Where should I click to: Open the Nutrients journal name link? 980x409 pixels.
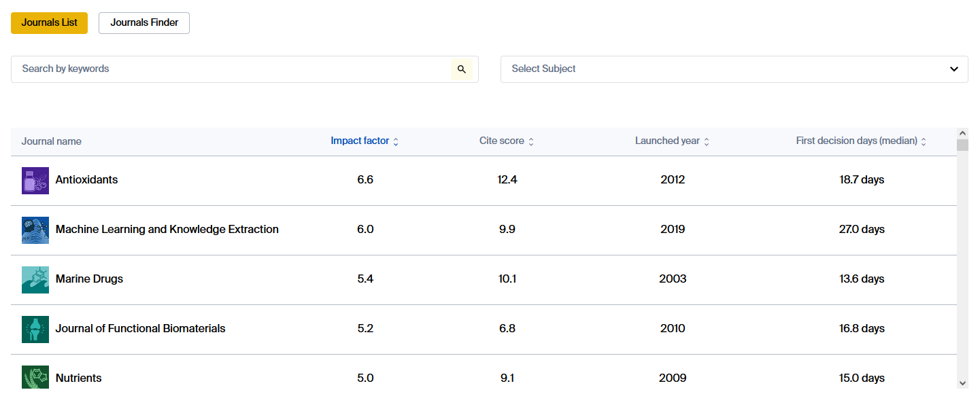(78, 378)
